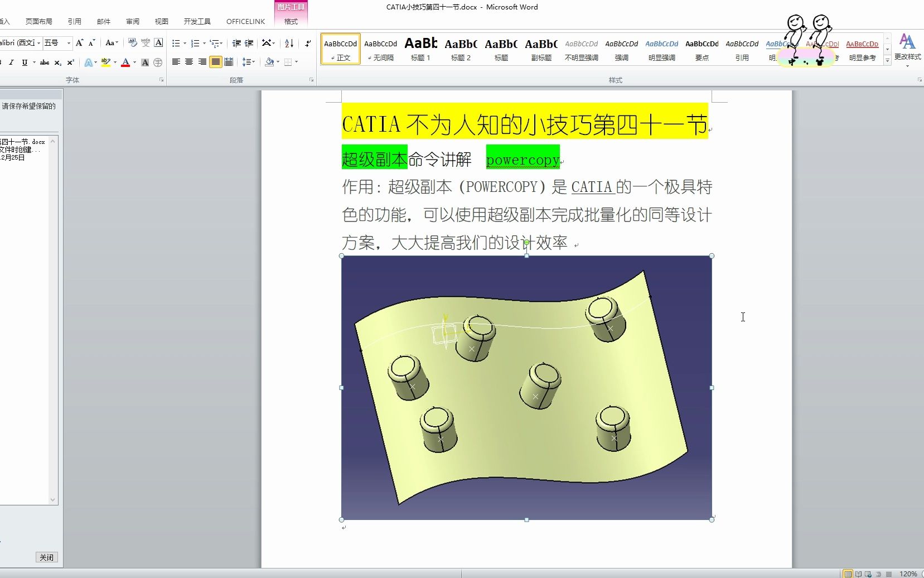Screen dimensions: 924x578
Task: Align the paragraph right
Action: [x=202, y=62]
